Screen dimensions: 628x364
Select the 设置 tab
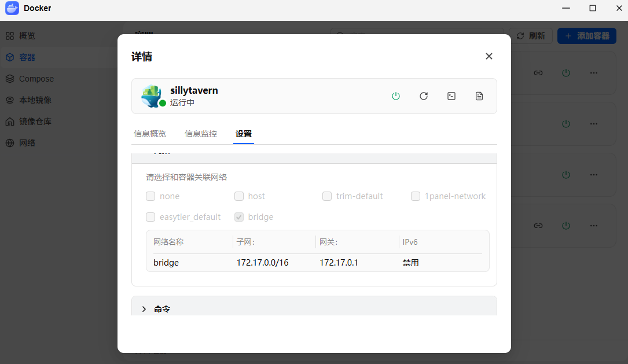tap(244, 134)
